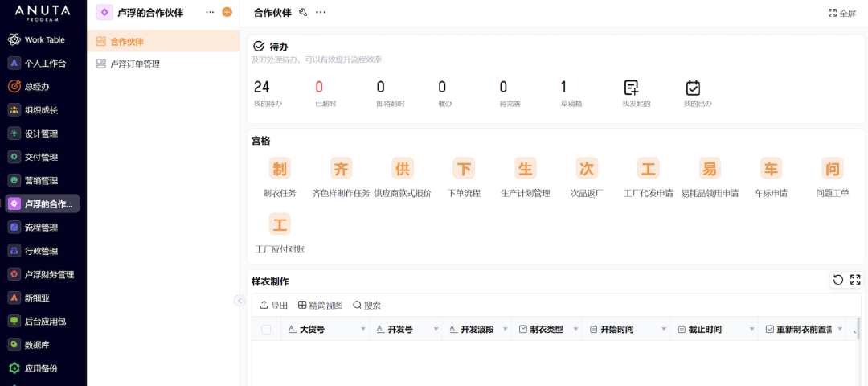The image size is (868, 386).
Task: Open 生产计划管理 tile
Action: coord(526,178)
